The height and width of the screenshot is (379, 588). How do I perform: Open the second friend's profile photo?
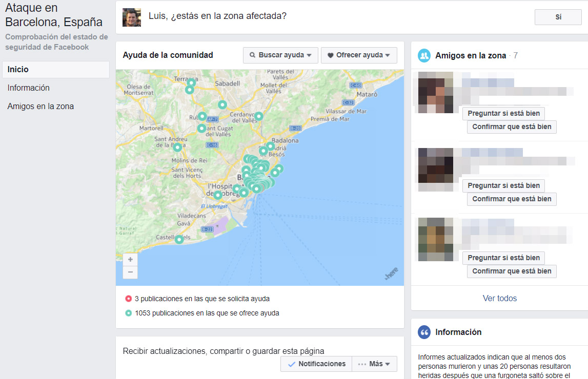coord(436,165)
